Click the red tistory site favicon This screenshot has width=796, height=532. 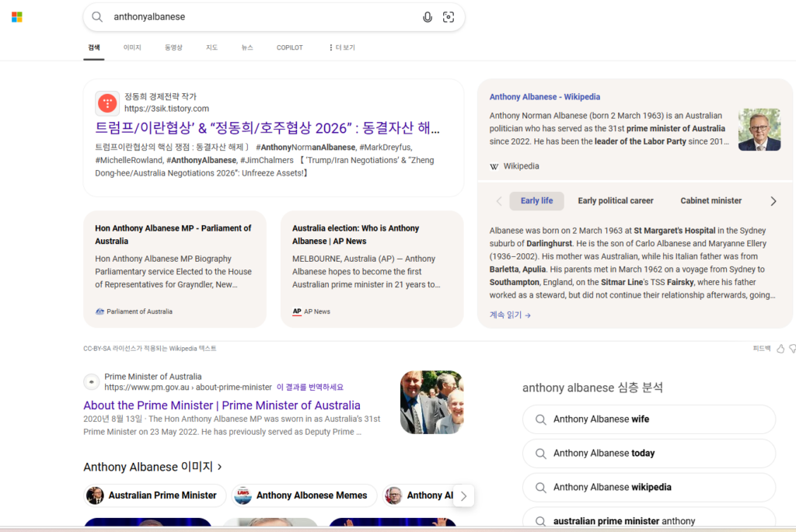(107, 103)
